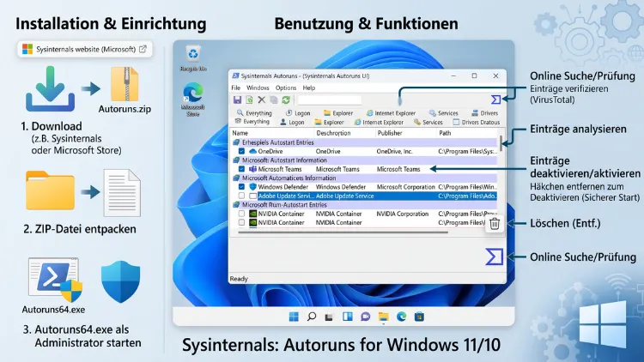Click the C:\Program Files\Sys... path cell
Screen dimensions: 644x362
[x=468, y=152]
